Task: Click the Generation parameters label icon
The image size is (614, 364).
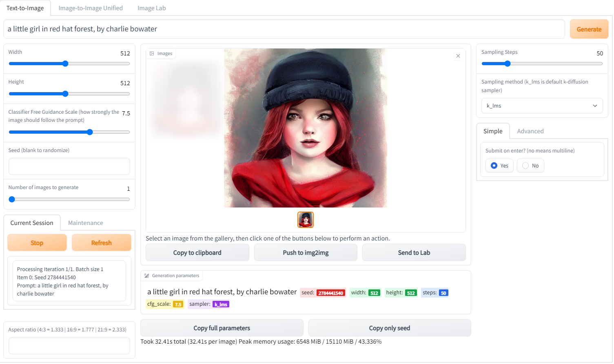Action: tap(146, 276)
